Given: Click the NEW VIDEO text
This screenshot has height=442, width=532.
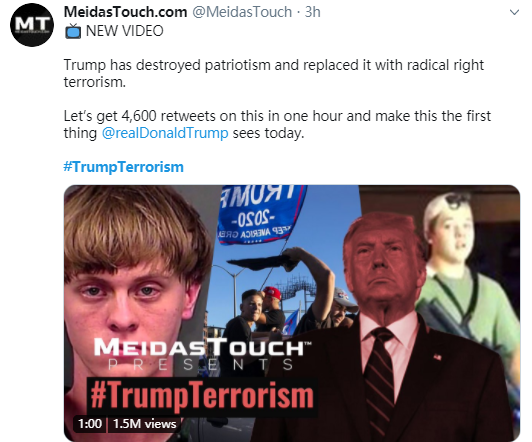Looking at the screenshot, I should (x=125, y=31).
